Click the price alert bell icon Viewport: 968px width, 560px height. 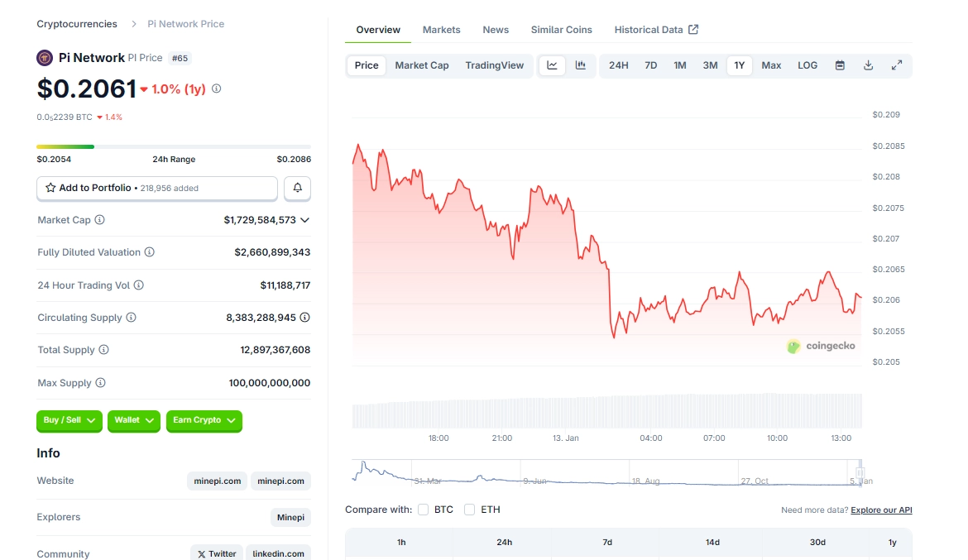coord(297,189)
